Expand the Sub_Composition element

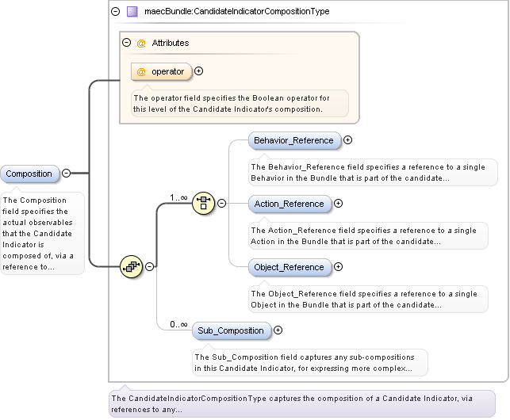tap(278, 330)
